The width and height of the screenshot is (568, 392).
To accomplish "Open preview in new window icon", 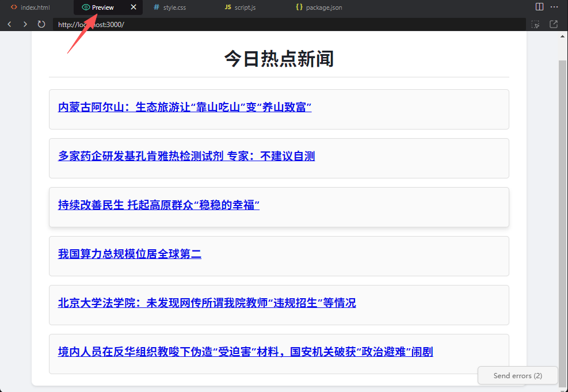I will pyautogui.click(x=554, y=24).
